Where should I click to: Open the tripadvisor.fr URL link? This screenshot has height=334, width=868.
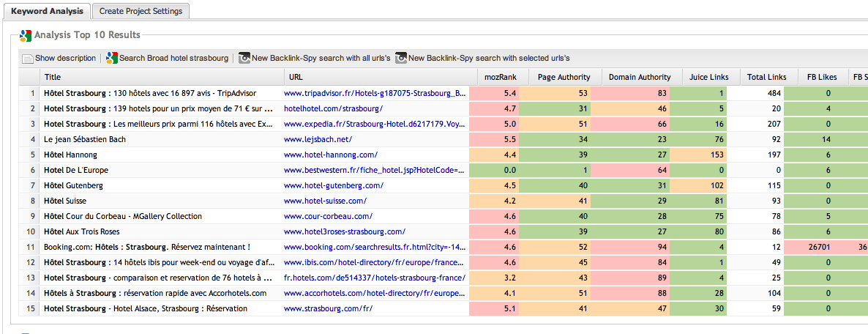click(375, 93)
